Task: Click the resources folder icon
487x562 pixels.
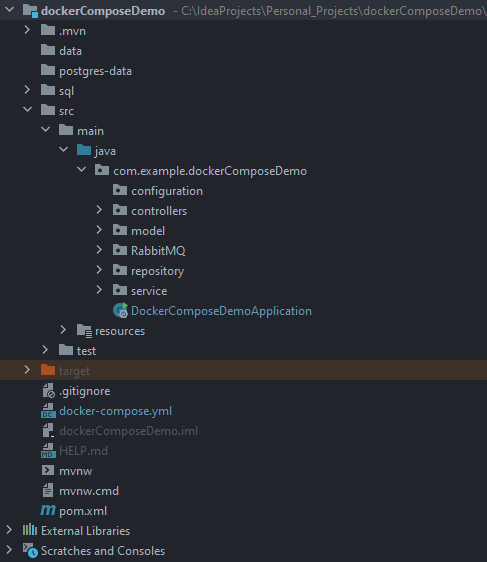Action: pyautogui.click(x=85, y=330)
